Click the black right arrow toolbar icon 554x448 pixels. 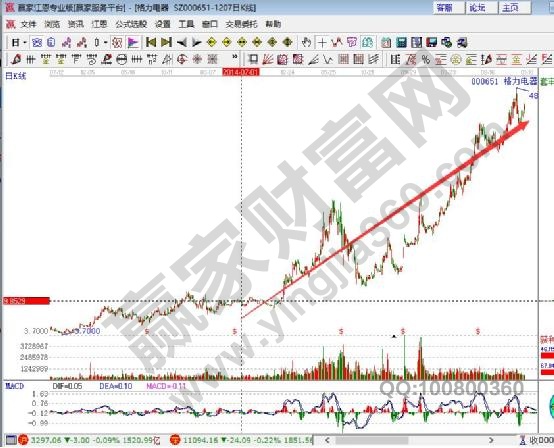tap(197, 43)
